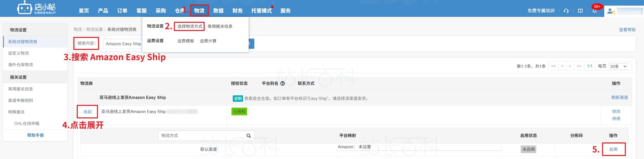Open the 采购 menu
This screenshot has height=159, width=644.
pyautogui.click(x=161, y=11)
